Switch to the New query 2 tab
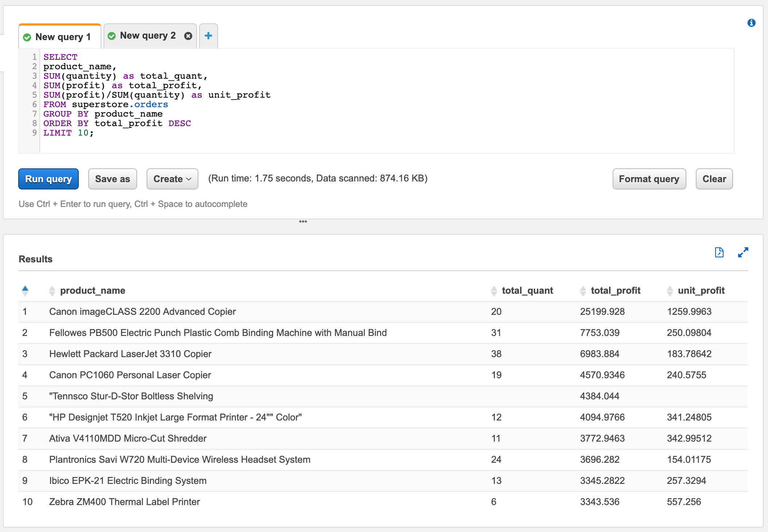The width and height of the screenshot is (768, 532). pos(148,35)
